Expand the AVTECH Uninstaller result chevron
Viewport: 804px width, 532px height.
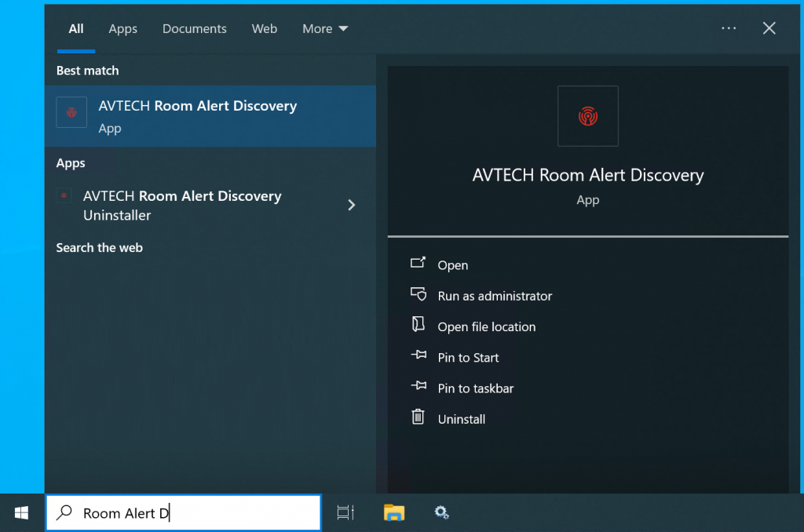coord(351,205)
